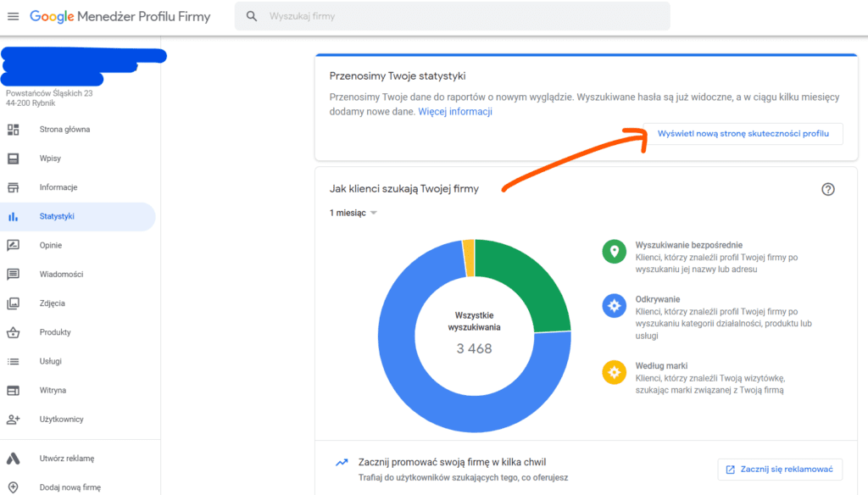Click the Odkrywanie legend label
Image resolution: width=868 pixels, height=495 pixels.
(x=658, y=299)
